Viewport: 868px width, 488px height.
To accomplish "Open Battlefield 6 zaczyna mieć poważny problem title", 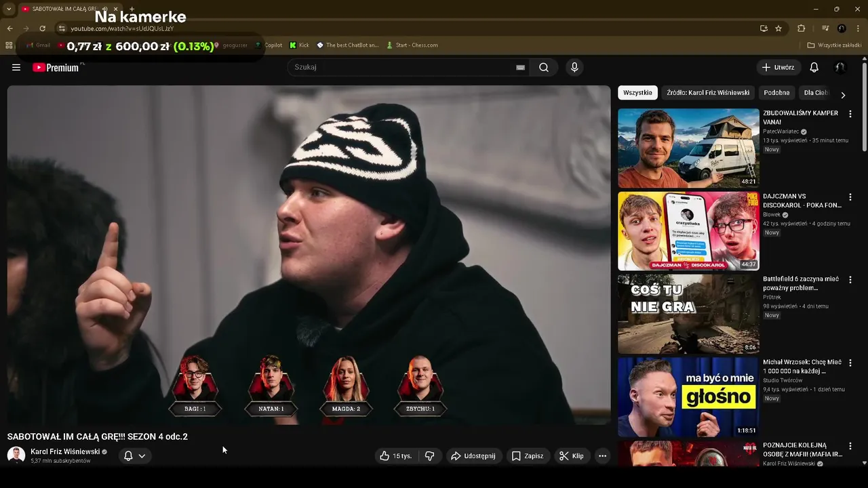I will click(x=800, y=283).
